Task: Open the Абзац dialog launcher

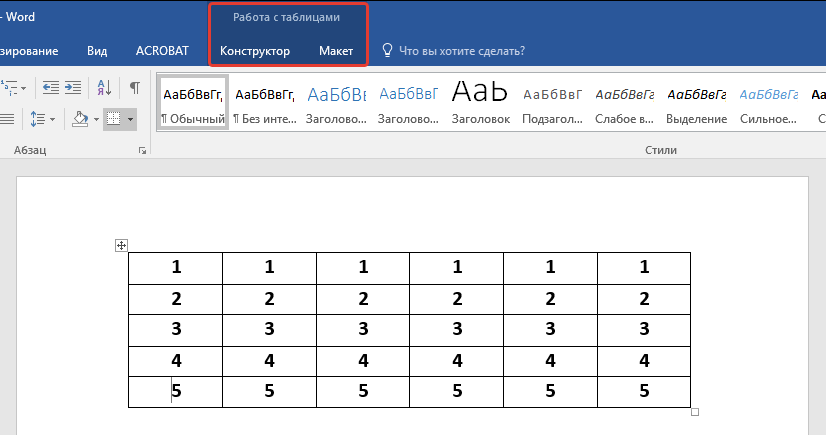Action: coord(142,150)
